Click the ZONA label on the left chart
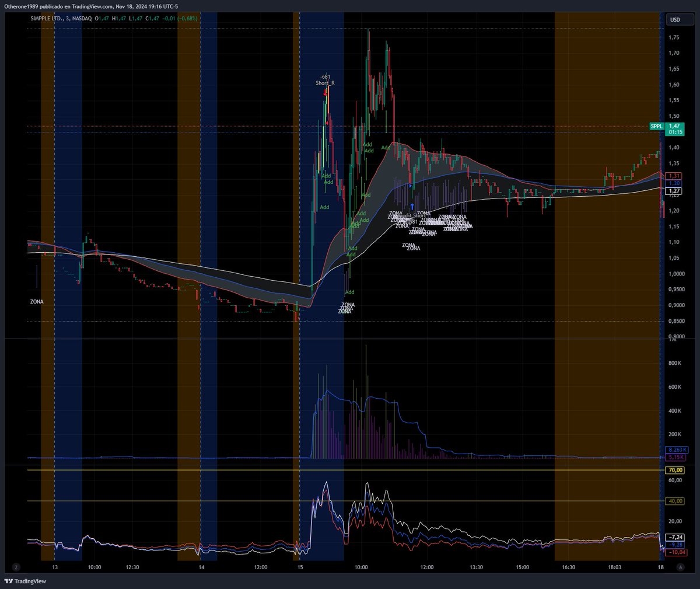 pos(36,301)
